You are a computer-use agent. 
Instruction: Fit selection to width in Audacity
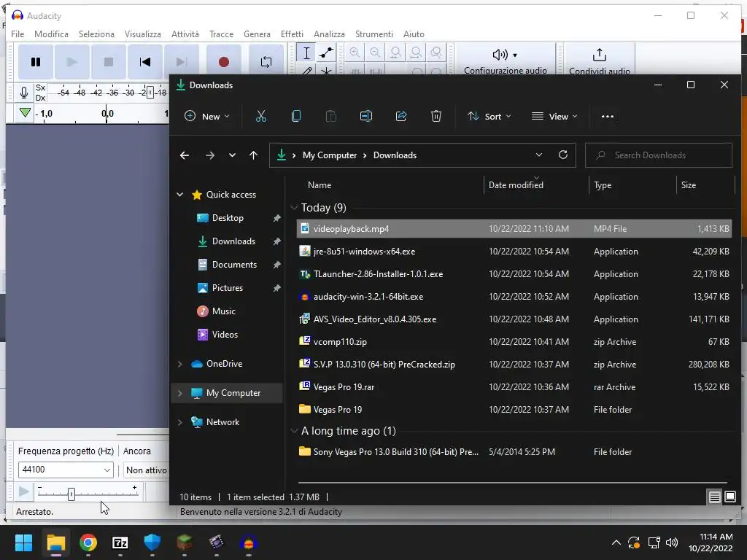click(x=395, y=52)
